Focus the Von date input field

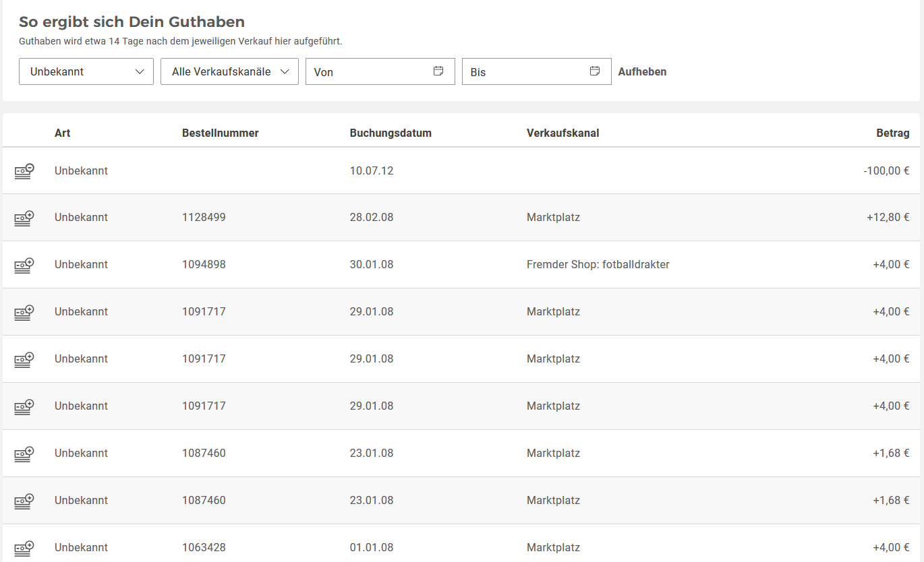coord(368,71)
